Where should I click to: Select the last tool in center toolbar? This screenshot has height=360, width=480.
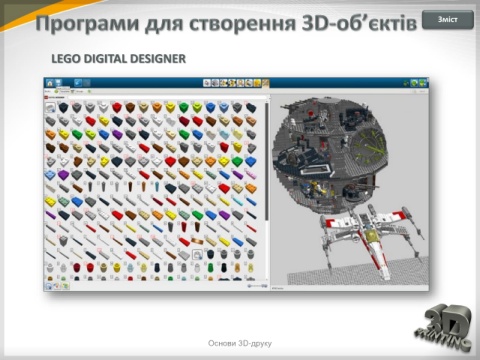pyautogui.click(x=265, y=83)
